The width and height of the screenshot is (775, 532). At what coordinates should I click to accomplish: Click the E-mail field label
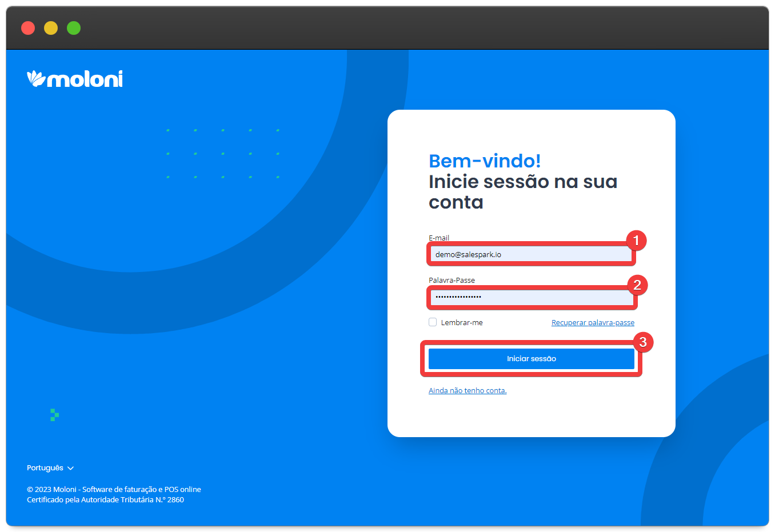439,238
